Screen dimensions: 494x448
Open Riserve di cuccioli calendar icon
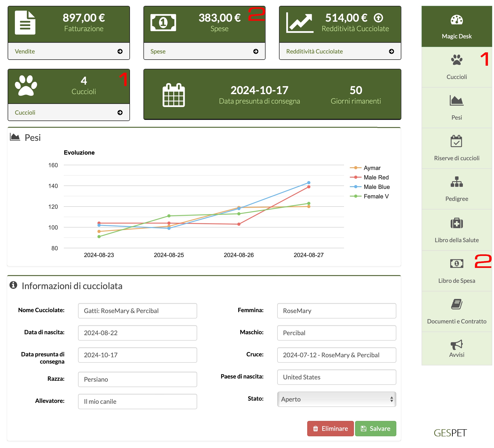pos(456,141)
